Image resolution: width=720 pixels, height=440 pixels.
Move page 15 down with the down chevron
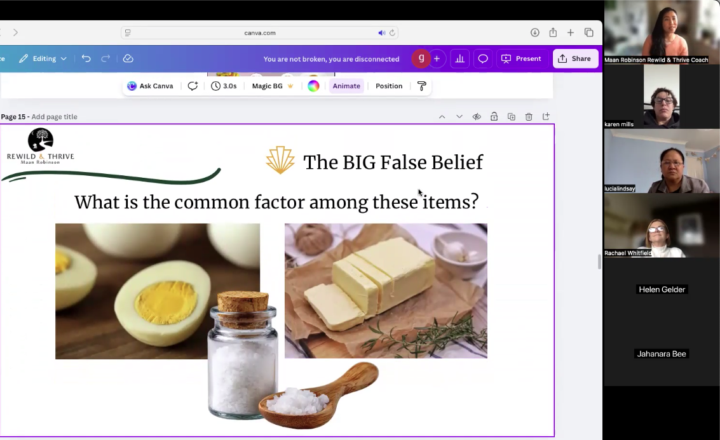459,117
